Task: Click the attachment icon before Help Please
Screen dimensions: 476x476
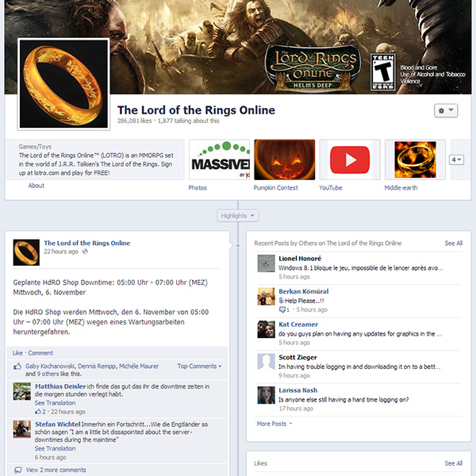Action: coord(282,301)
